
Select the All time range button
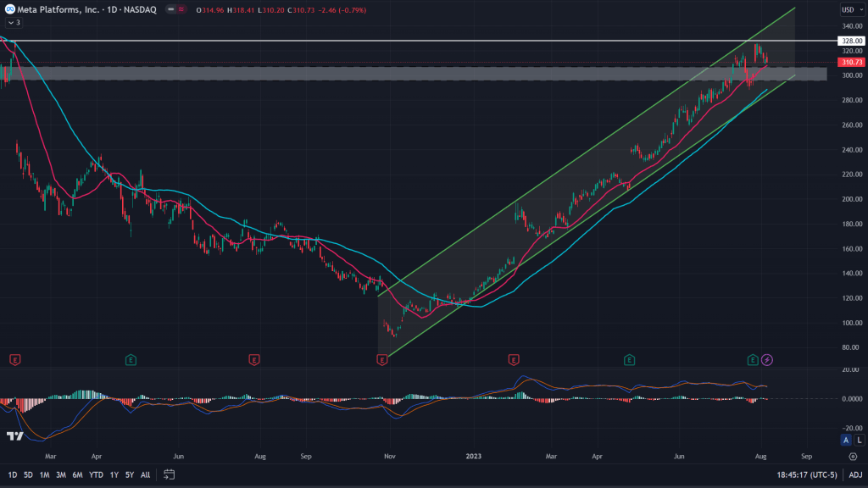point(146,474)
